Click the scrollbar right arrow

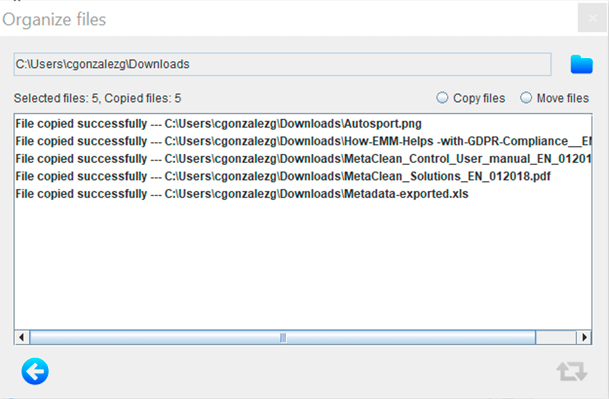(584, 337)
